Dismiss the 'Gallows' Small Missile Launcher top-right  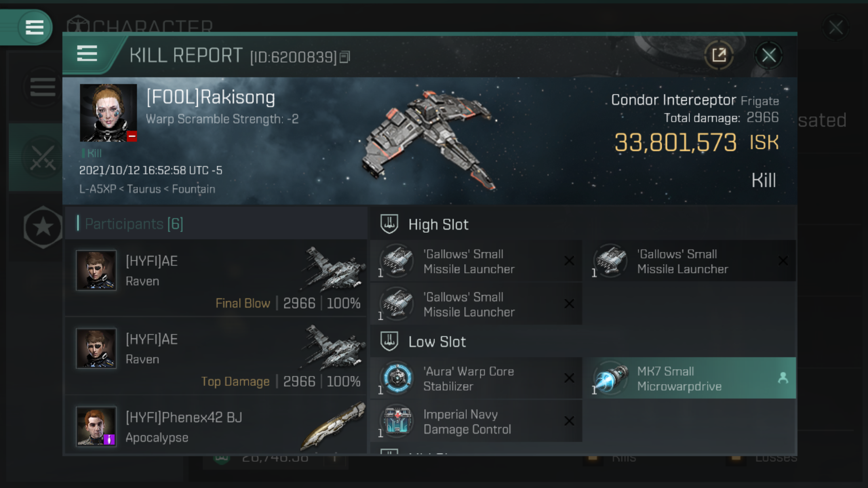point(782,260)
